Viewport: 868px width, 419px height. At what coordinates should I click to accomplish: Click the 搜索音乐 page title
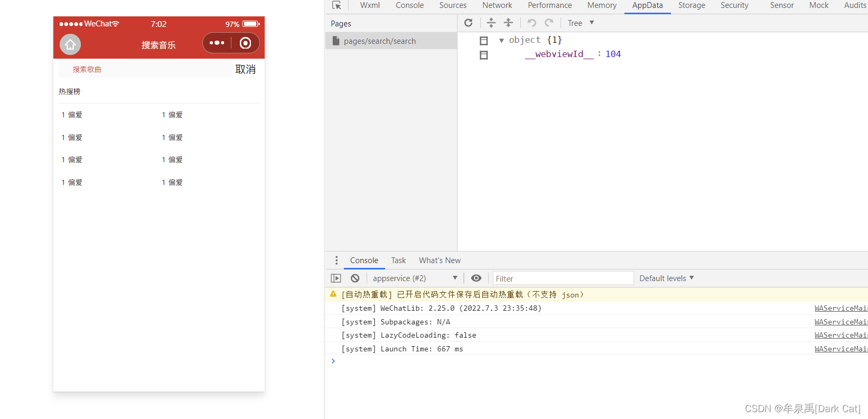point(158,45)
